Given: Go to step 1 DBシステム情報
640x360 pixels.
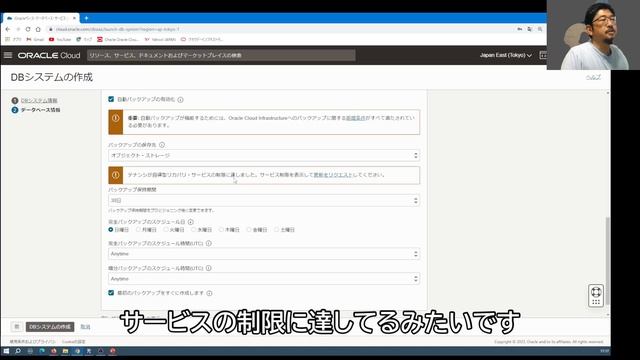Looking at the screenshot, I should tap(39, 100).
